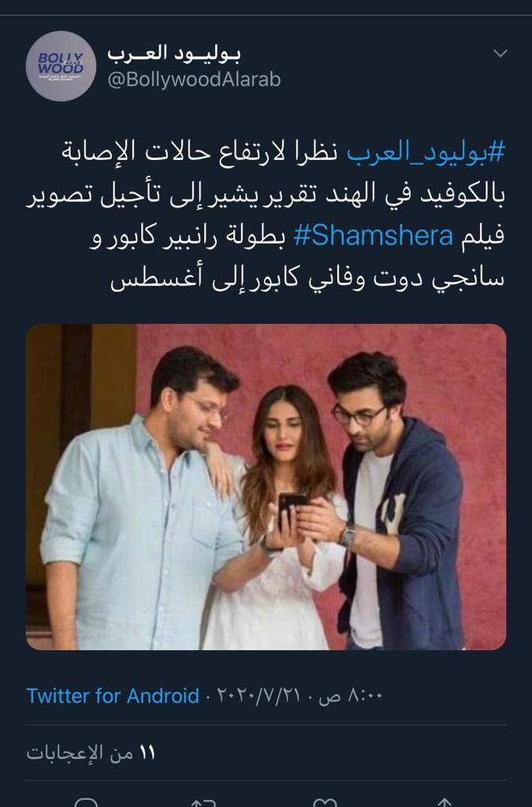Viewport: 532px width, 807px height.
Task: Open the @BollywoodAlarab handle
Action: click(x=194, y=80)
